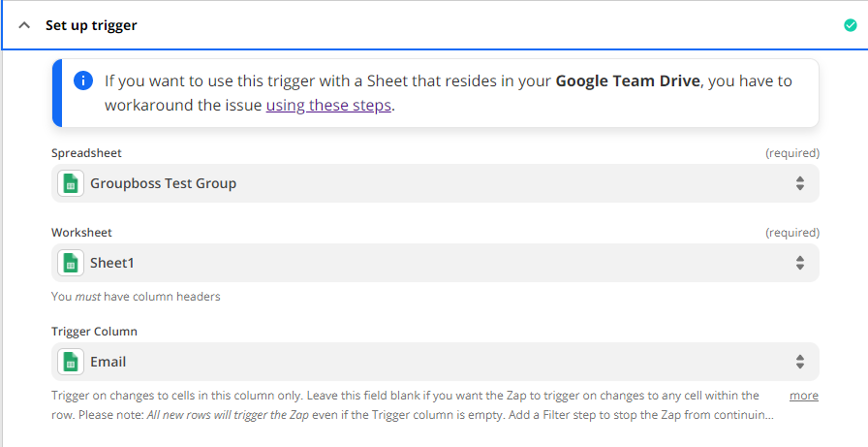Click the "Set up trigger" header title

coord(91,25)
